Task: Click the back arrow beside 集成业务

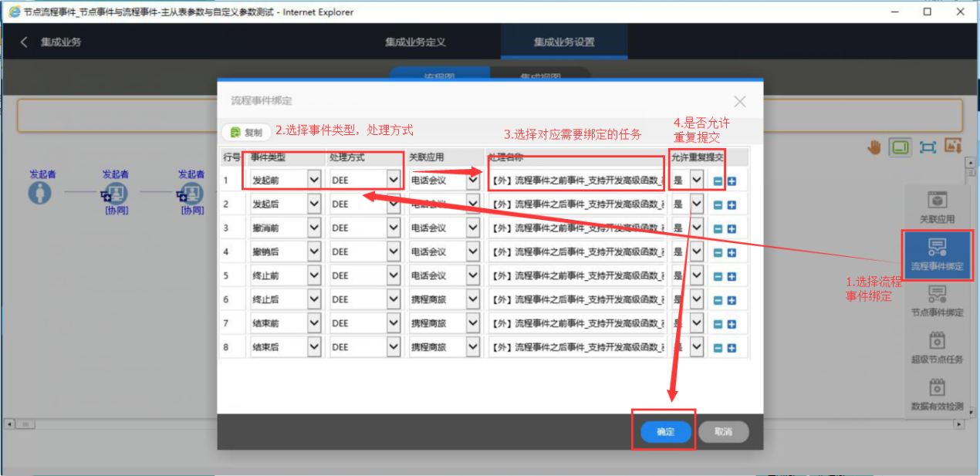Action: [24, 42]
